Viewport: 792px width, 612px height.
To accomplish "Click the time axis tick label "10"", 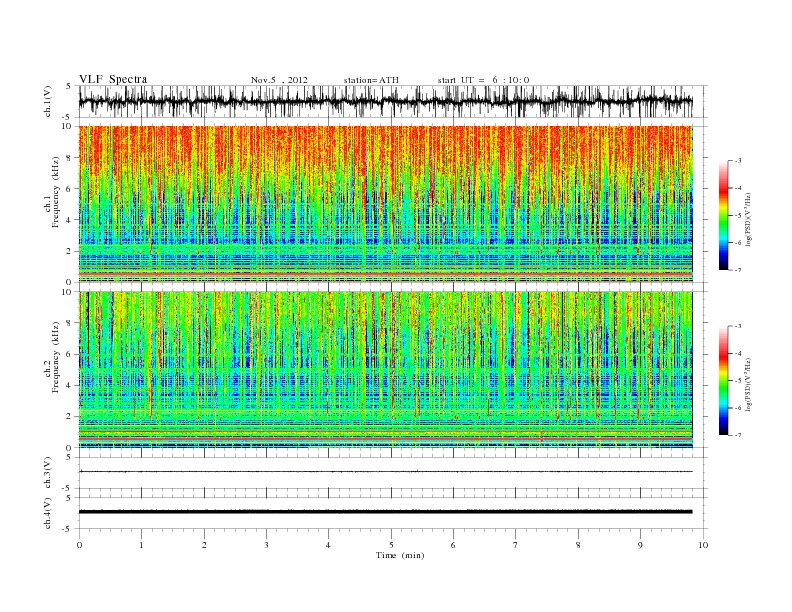I will [x=703, y=545].
